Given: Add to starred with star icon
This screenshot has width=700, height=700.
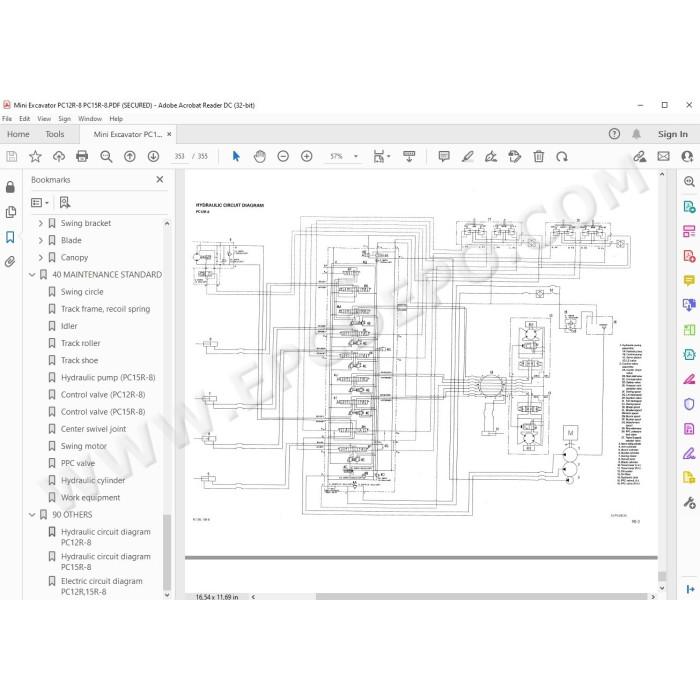Looking at the screenshot, I should click(x=35, y=156).
